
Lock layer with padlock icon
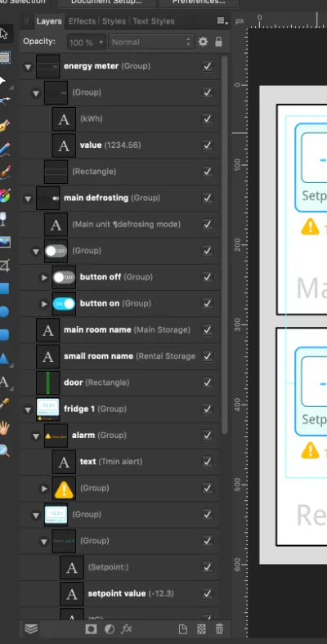pos(218,42)
